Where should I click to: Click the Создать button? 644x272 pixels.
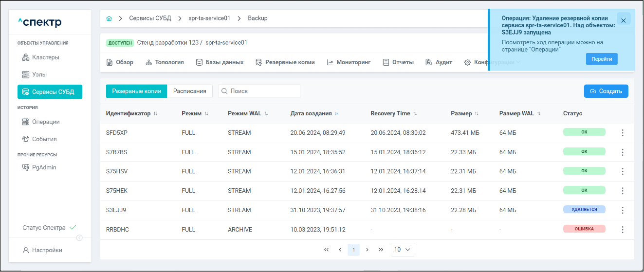pyautogui.click(x=606, y=91)
